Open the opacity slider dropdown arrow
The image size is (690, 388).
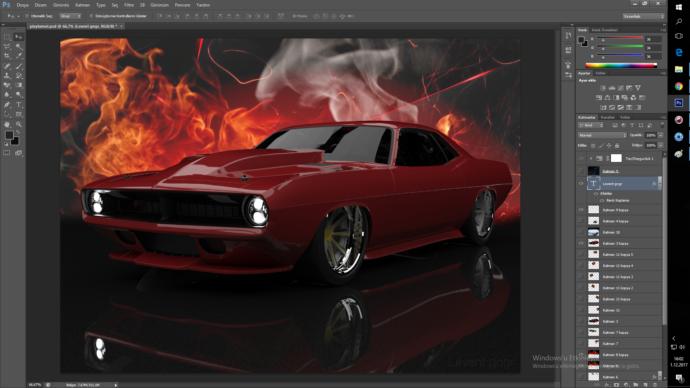(x=661, y=135)
